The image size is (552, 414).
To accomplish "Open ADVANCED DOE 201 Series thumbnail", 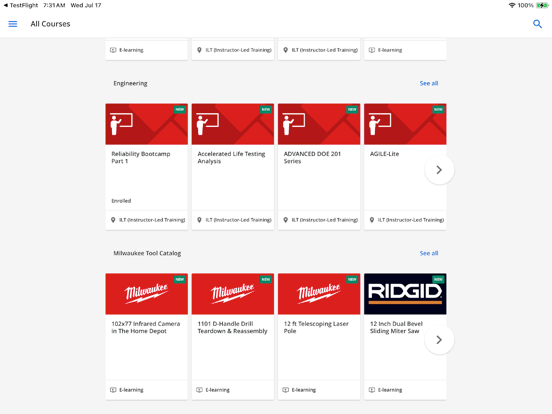I will point(319,124).
